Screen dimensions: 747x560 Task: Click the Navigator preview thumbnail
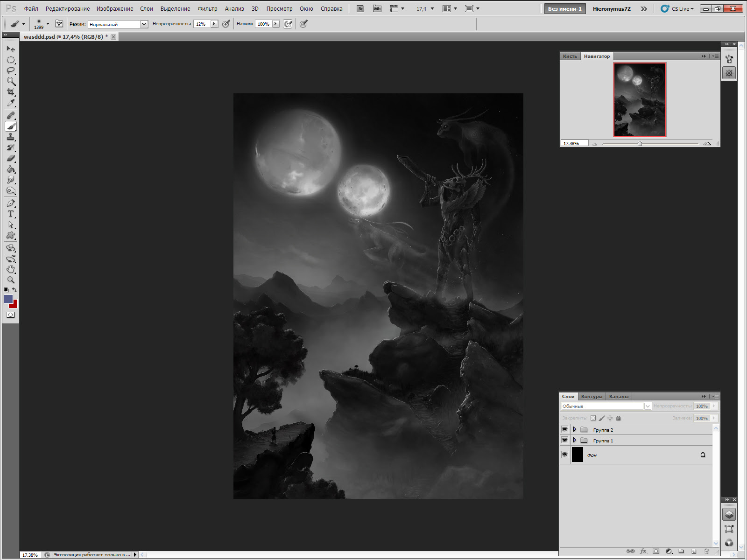640,99
